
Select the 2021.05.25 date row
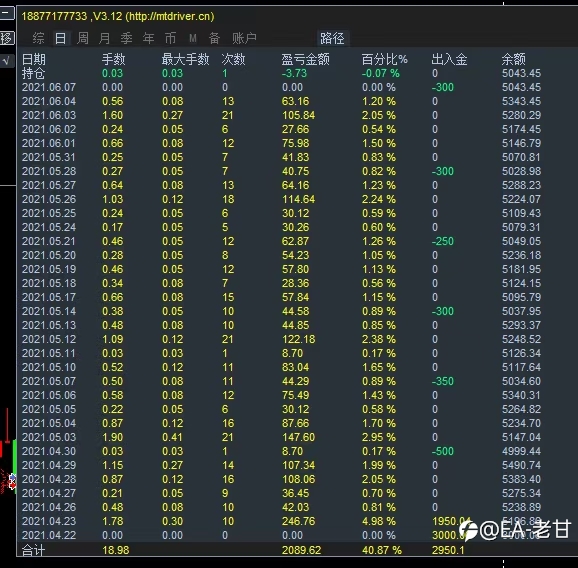49,213
